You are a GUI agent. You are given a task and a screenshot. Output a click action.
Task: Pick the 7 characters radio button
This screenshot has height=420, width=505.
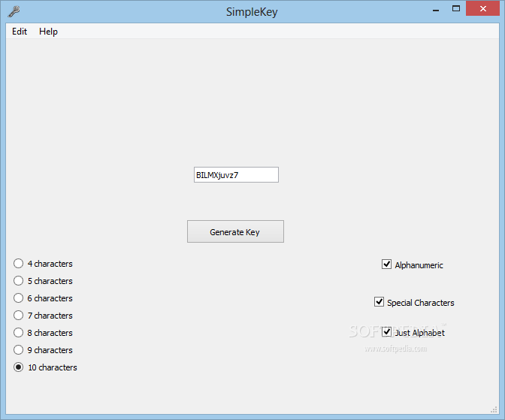click(18, 316)
